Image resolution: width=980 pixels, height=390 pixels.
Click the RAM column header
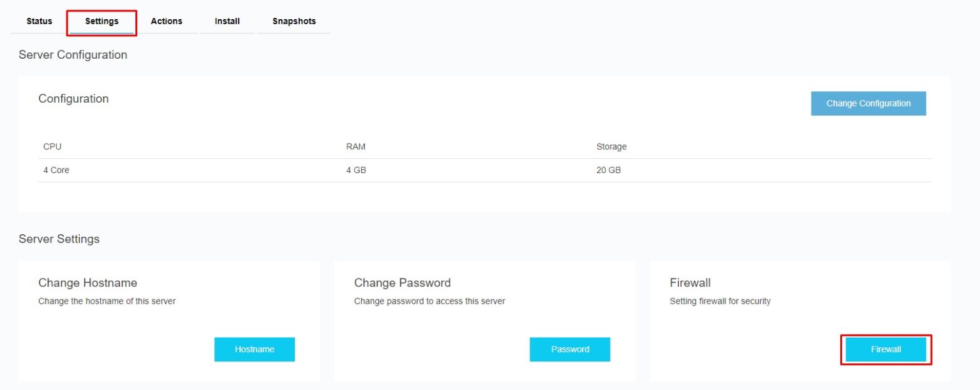pos(355,147)
